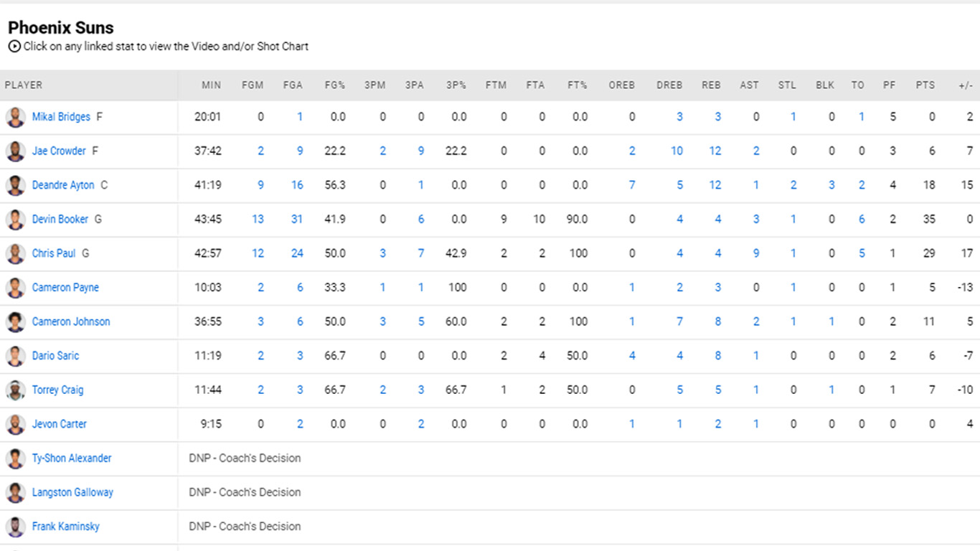The height and width of the screenshot is (551, 980).
Task: Open Torrey Craig player avatar
Action: click(15, 390)
